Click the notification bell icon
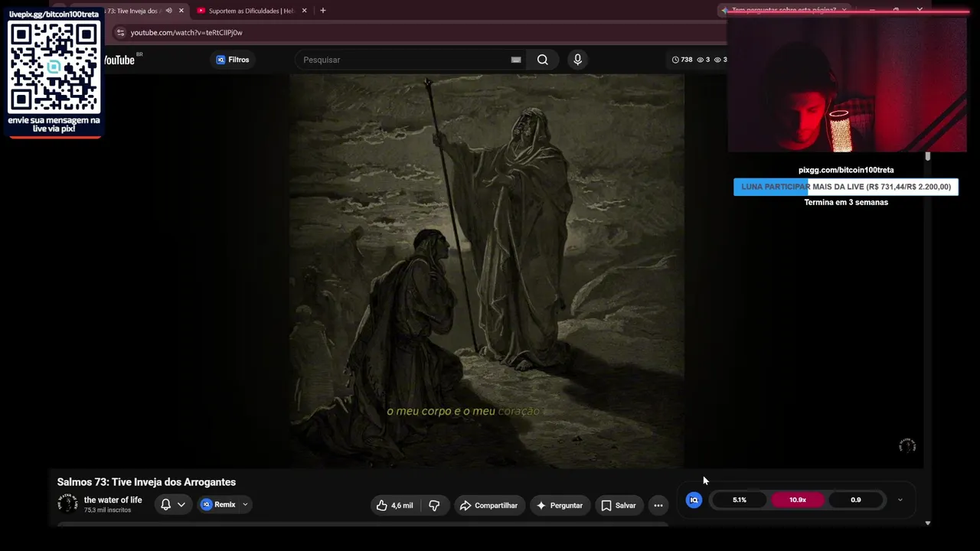This screenshot has width=980, height=551. tap(165, 504)
